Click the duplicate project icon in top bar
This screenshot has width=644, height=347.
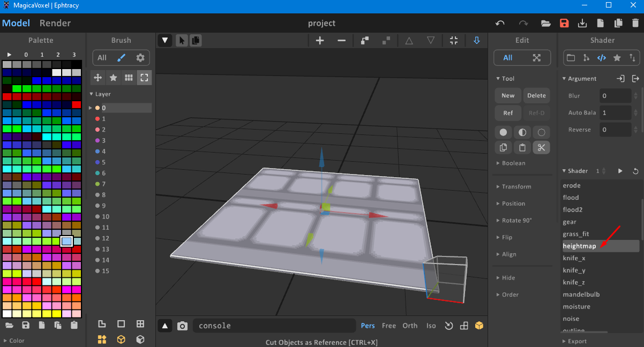pyautogui.click(x=618, y=23)
